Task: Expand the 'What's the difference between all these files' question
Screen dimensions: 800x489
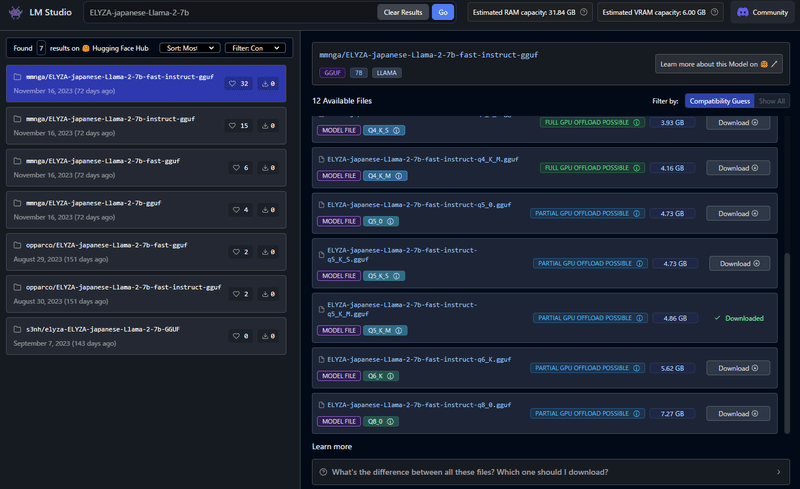Action: [551, 472]
